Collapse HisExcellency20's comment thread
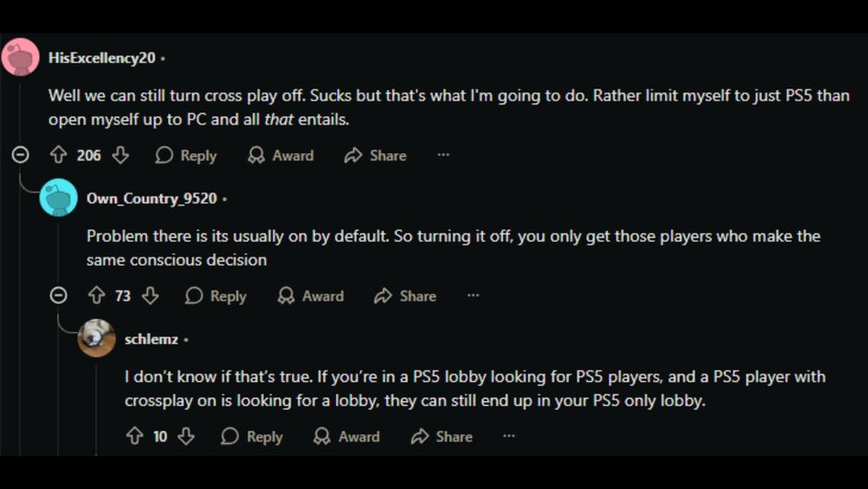 pyautogui.click(x=20, y=155)
